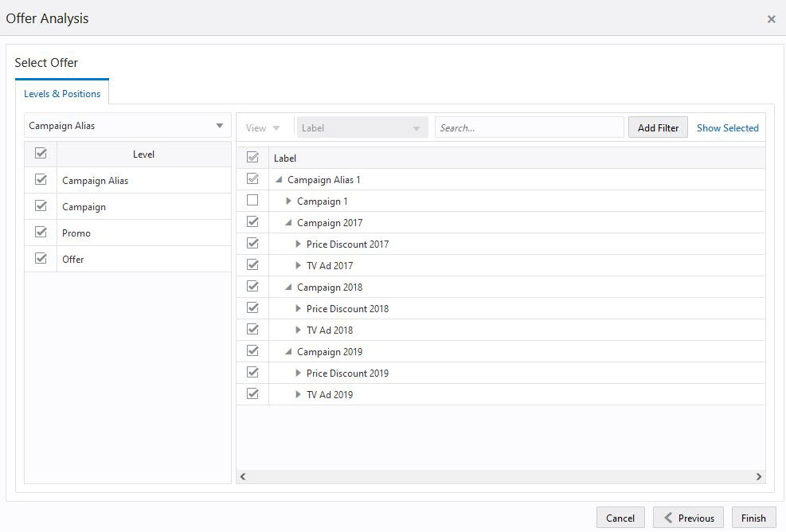The width and height of the screenshot is (786, 532).
Task: Collapse the Campaign 2019 node
Action: pos(288,351)
